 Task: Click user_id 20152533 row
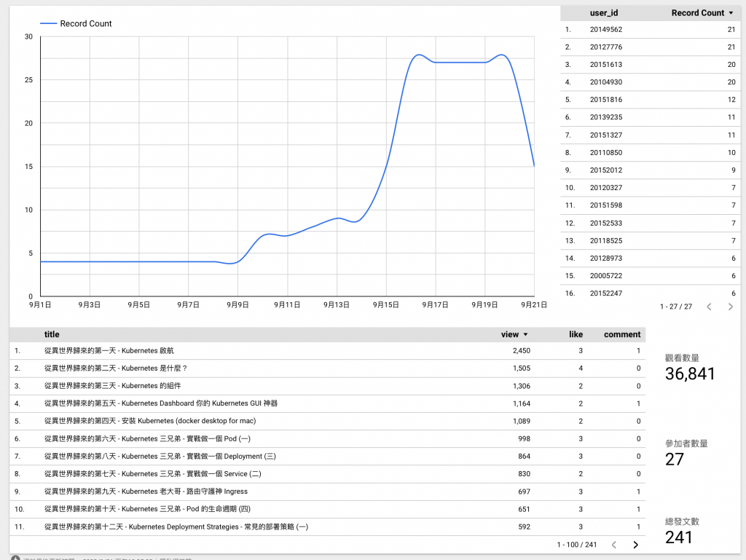pyautogui.click(x=650, y=223)
